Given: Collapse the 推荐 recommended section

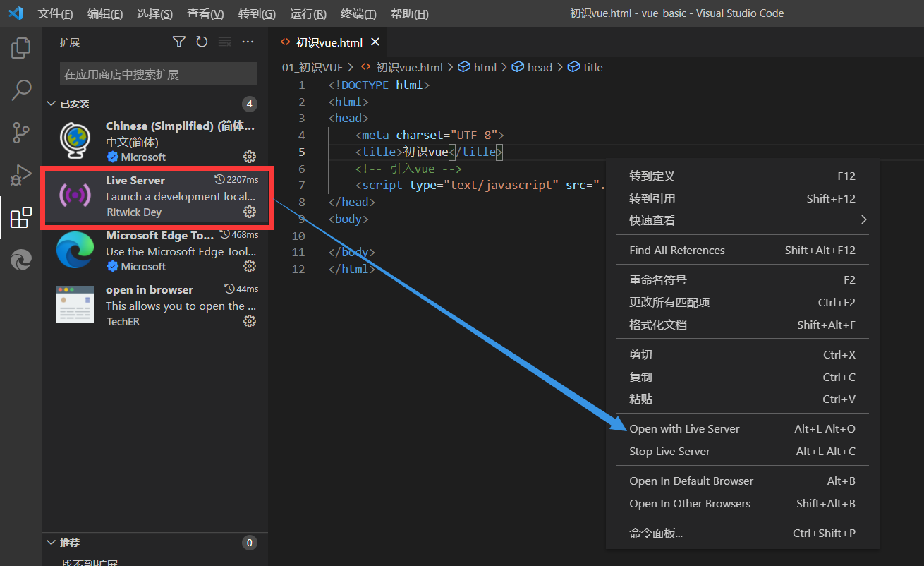Looking at the screenshot, I should [51, 543].
